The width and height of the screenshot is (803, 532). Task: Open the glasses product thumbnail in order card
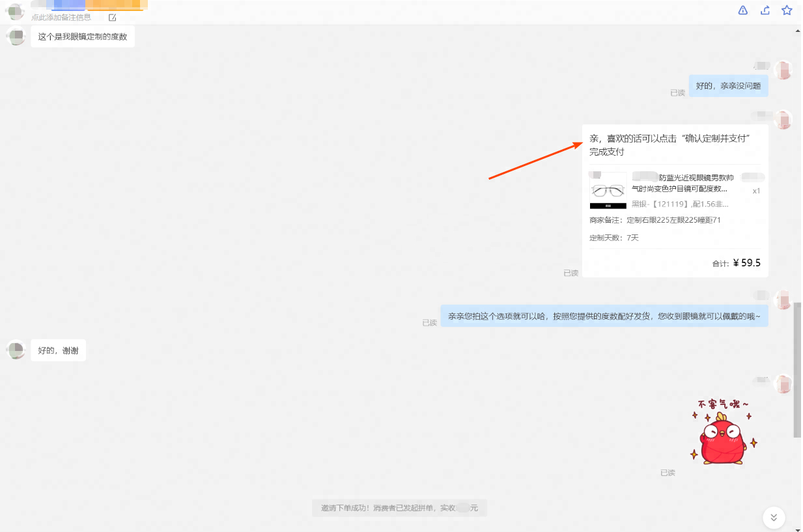608,191
